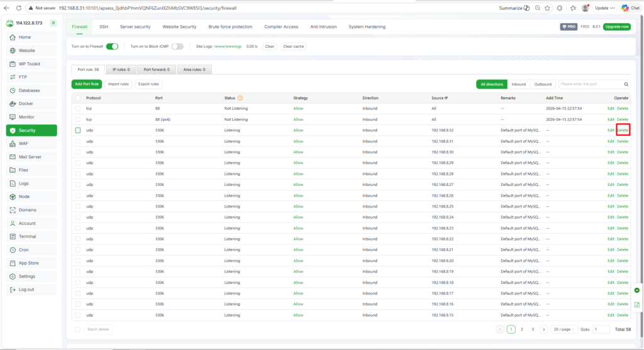Disable the Turn on to Firewall switch
Image resolution: width=644 pixels, height=350 pixels.
point(112,46)
